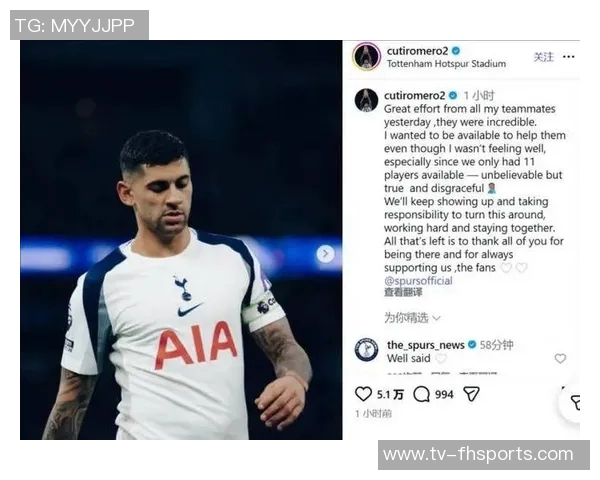Click cutiromero2 avatar beside caption
Image resolution: width=600 pixels, height=480 pixels.
[366, 100]
